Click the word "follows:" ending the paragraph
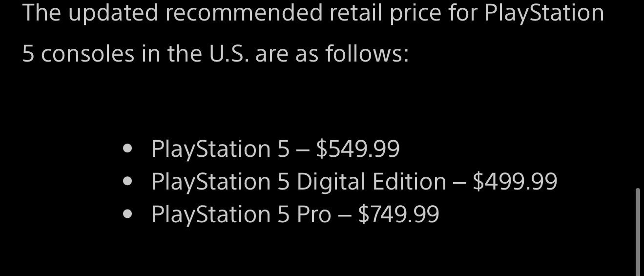Screen dimensions: 644x276 pos(367,53)
